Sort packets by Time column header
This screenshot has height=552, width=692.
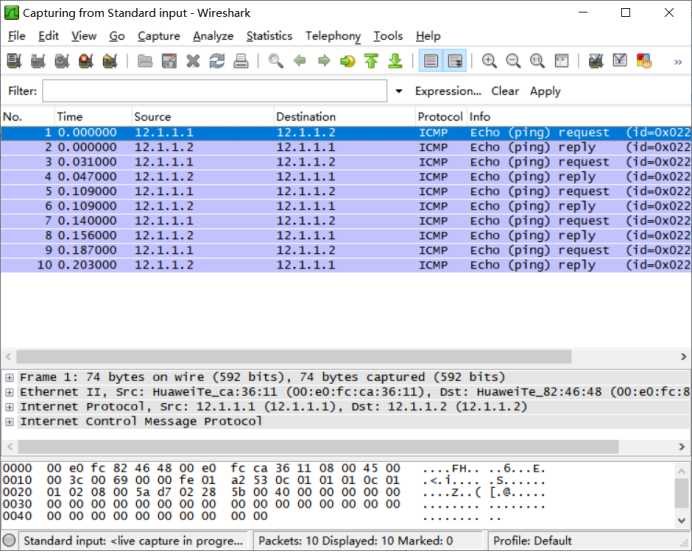pyautogui.click(x=93, y=117)
